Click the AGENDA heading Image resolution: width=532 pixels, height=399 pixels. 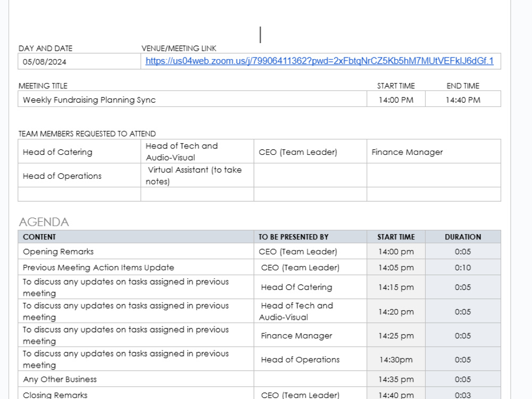[x=44, y=222]
